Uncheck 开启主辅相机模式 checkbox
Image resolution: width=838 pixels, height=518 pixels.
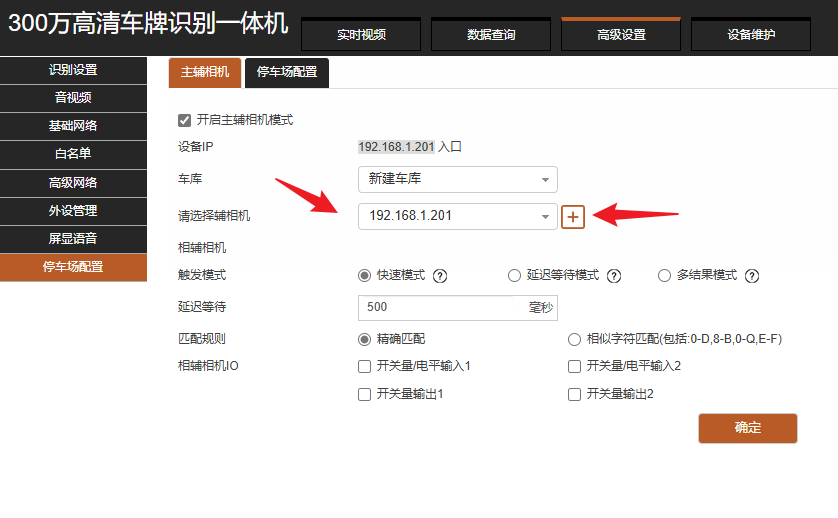point(184,120)
